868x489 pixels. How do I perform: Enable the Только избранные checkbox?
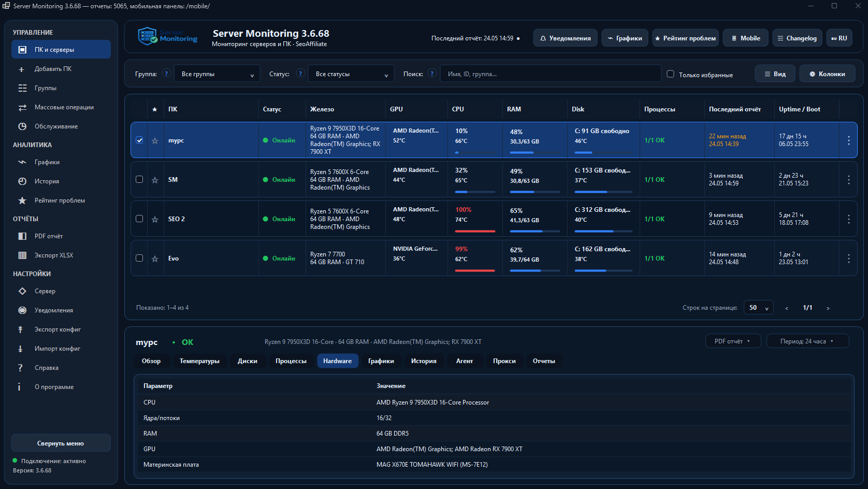click(670, 74)
